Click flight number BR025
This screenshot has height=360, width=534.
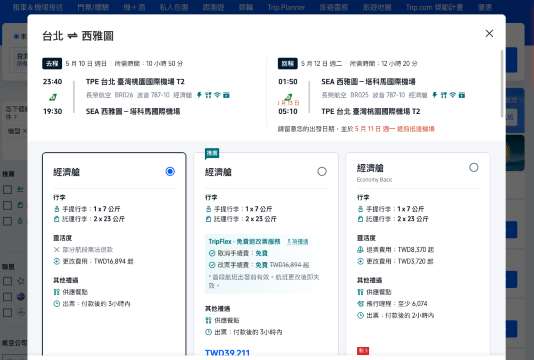point(359,95)
